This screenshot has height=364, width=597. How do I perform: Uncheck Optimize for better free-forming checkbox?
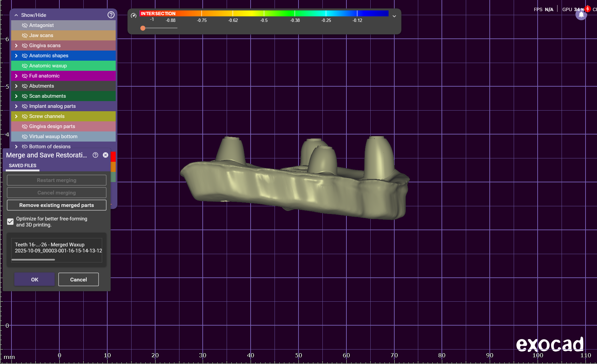tap(10, 221)
